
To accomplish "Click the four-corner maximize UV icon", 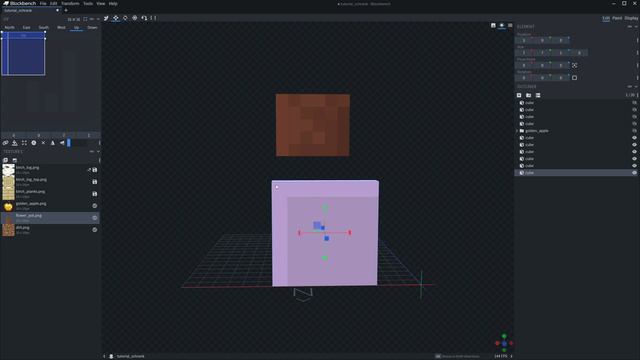I will tap(24, 143).
